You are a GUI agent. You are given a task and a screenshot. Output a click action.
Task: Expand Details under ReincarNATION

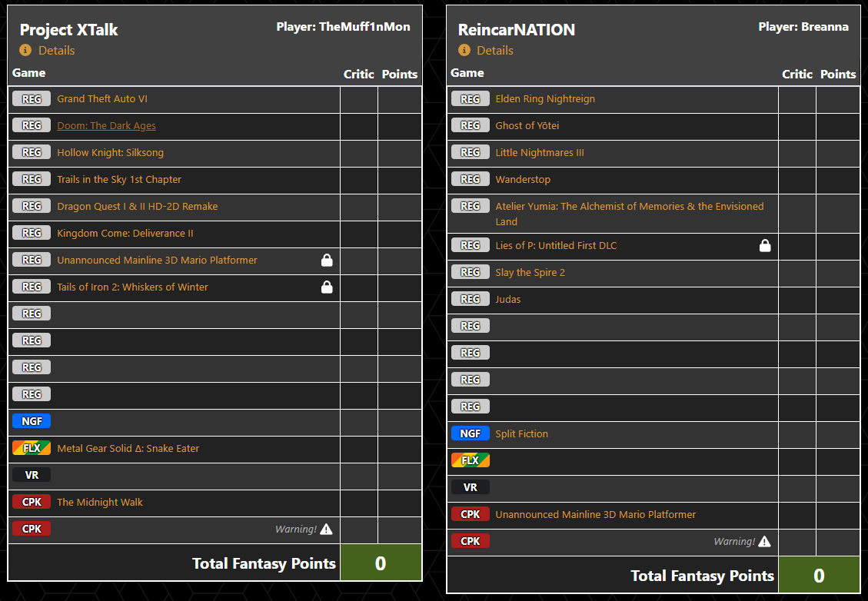pos(494,50)
